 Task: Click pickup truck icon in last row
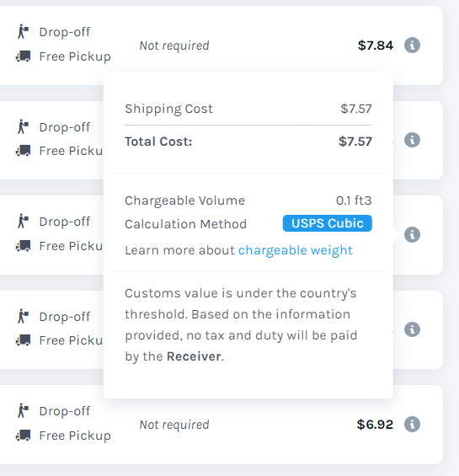(x=23, y=436)
